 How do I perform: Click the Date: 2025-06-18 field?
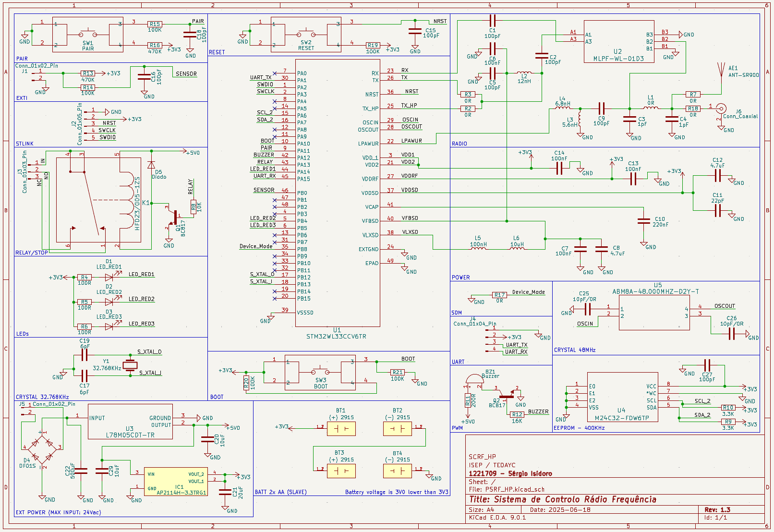click(560, 510)
